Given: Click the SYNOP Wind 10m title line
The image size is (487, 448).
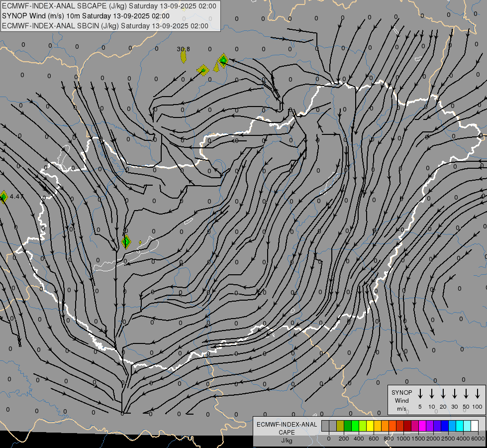Looking at the screenshot, I should click(86, 16).
